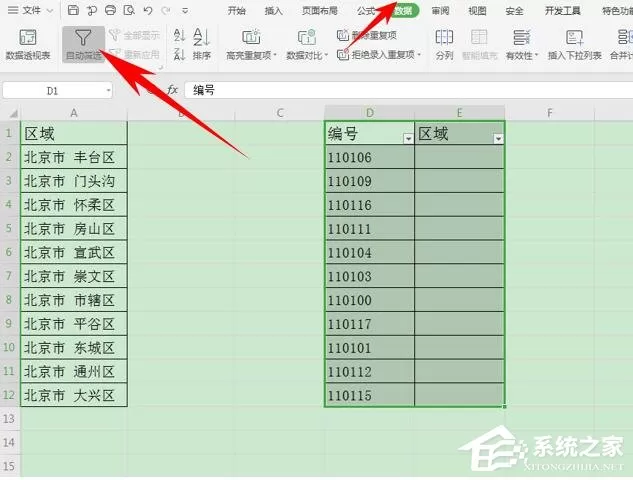Sort ascending with the A-Z icon
633x480 pixels.
pos(179,36)
